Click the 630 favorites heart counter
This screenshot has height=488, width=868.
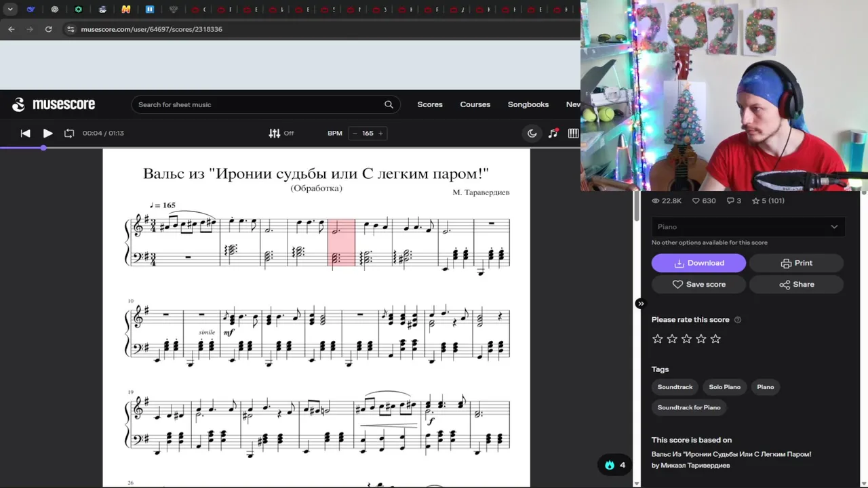[x=704, y=201]
